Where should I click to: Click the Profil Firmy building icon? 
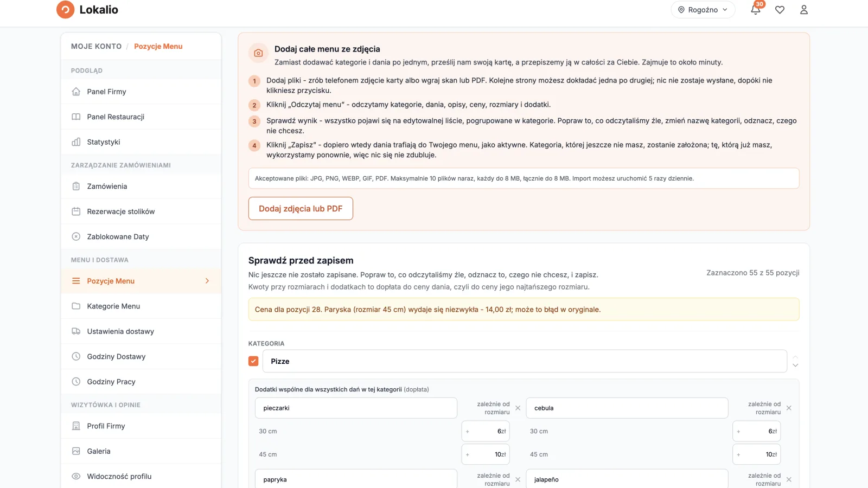pos(76,426)
